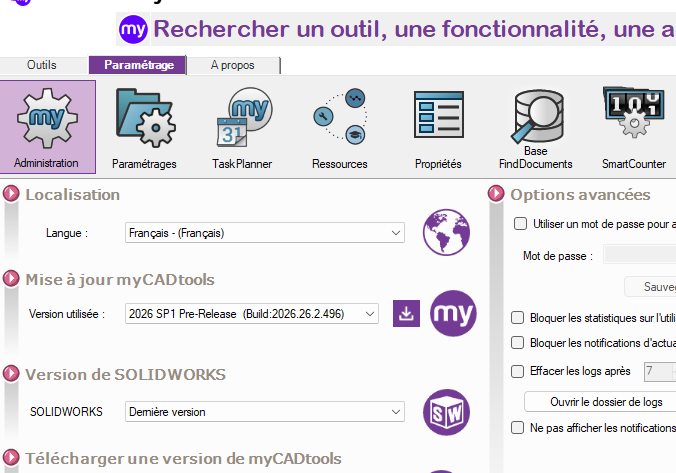Check Bloquer les statistiques checkbox
Screen dimensions: 676x473
[518, 318]
